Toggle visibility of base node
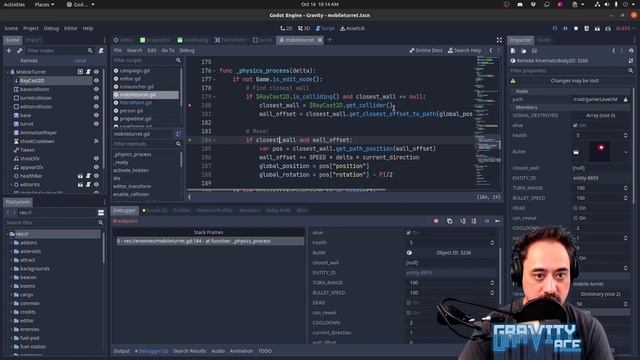Viewport: 640px width, 360px height. 96,116
